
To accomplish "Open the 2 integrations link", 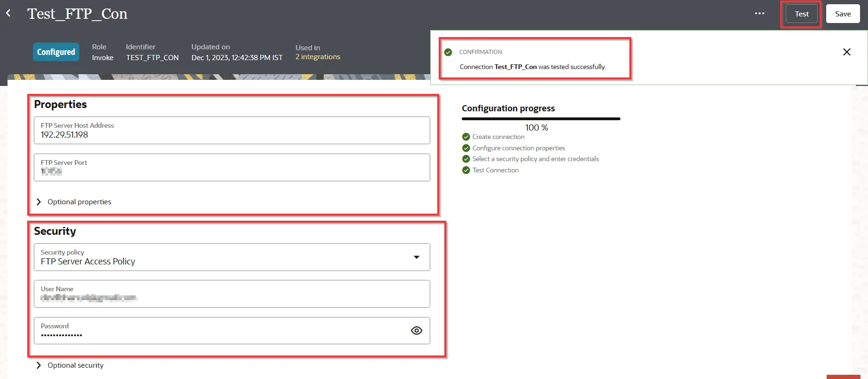I will [x=318, y=57].
